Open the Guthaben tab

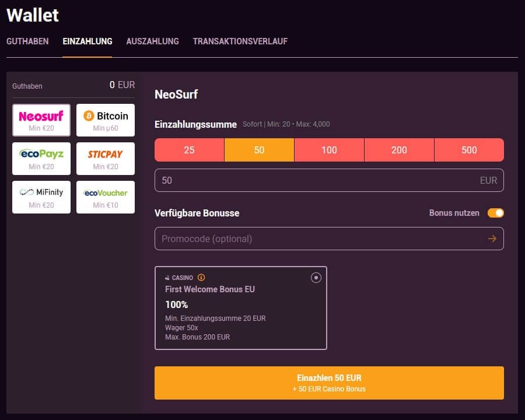[x=27, y=41]
